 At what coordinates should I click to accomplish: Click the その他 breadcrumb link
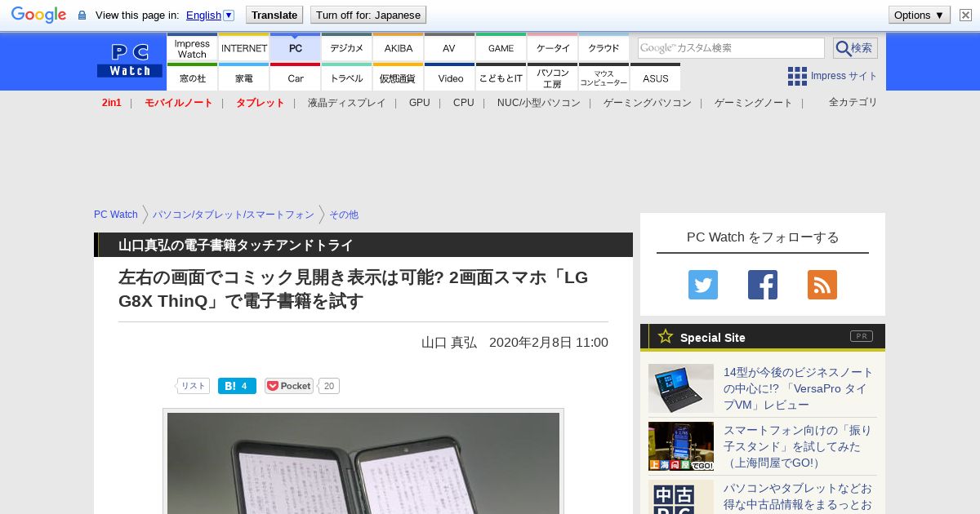344,215
